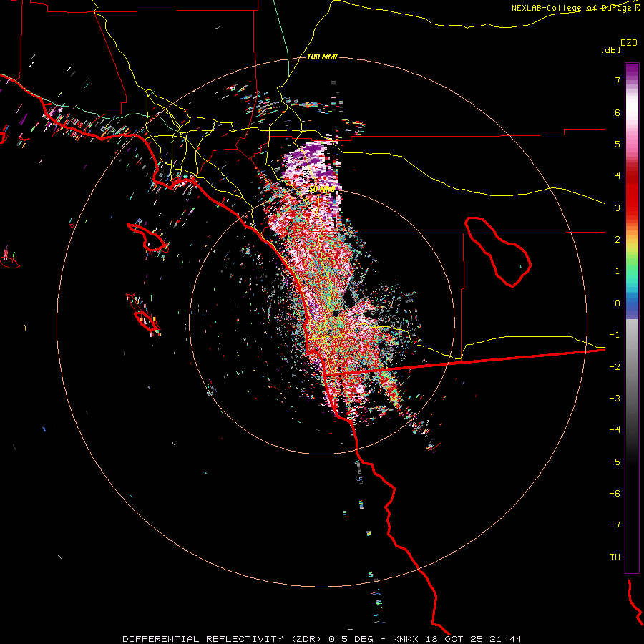
Task: Select the 7 dB tick label
Action: click(618, 80)
